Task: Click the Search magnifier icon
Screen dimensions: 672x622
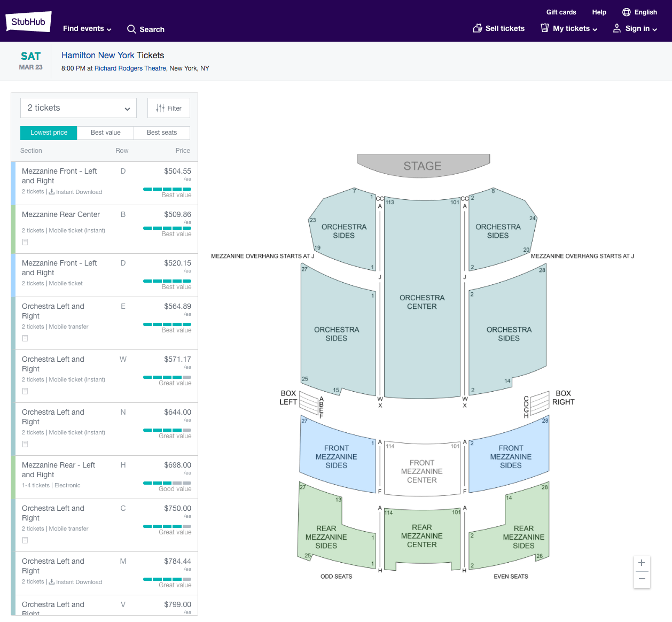Action: click(x=131, y=29)
